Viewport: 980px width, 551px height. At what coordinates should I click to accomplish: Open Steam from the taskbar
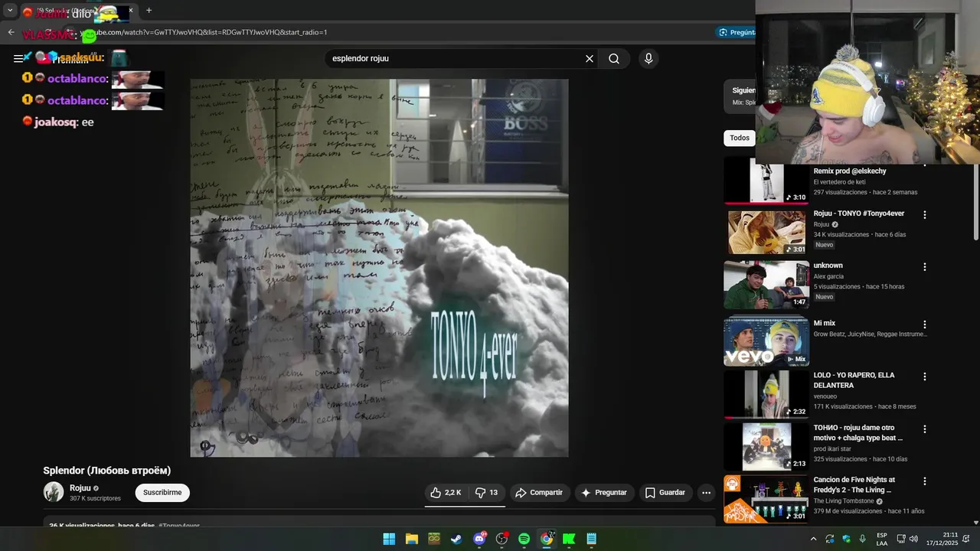(456, 539)
